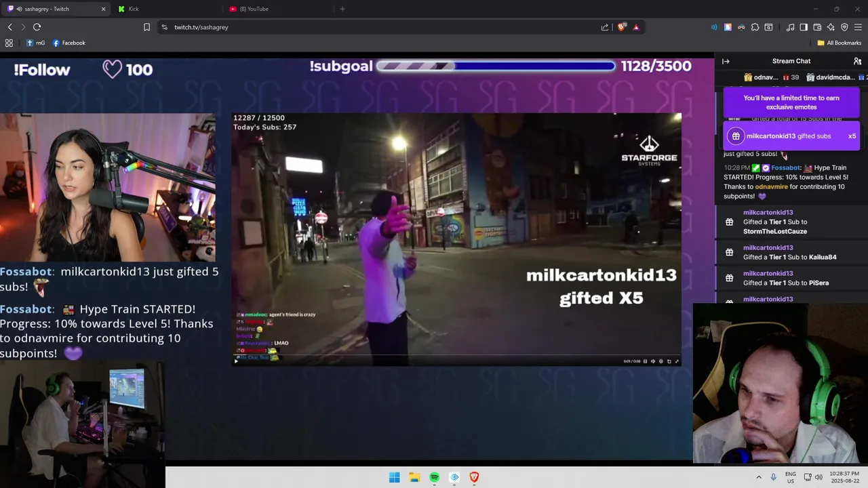Click odnavmire username in Hype Train message
This screenshot has width=868, height=488.
pyautogui.click(x=771, y=186)
